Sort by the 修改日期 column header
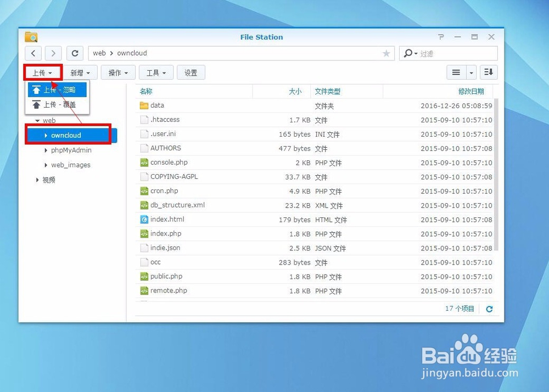The height and width of the screenshot is (392, 549). click(x=471, y=91)
